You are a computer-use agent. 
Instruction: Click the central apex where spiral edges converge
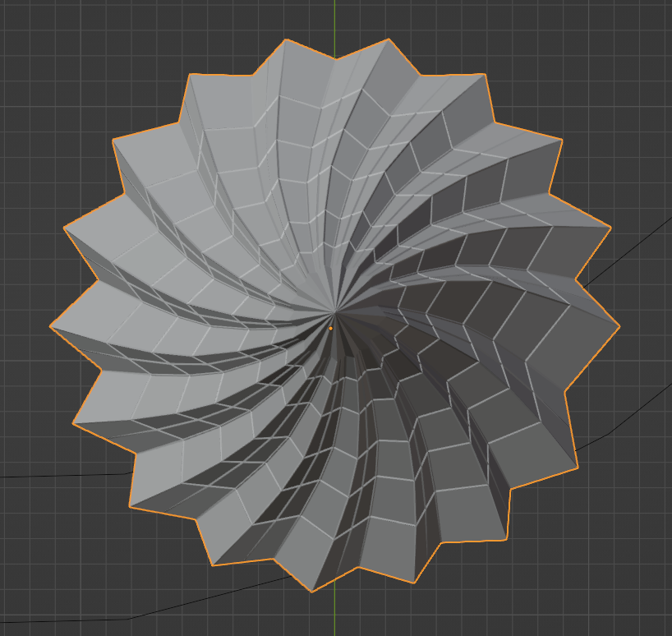pos(334,313)
